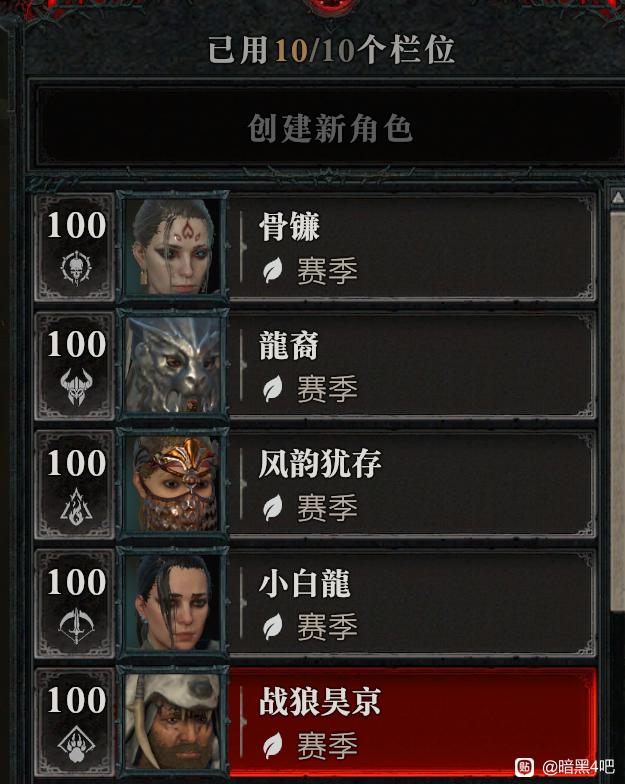The height and width of the screenshot is (784, 625).
Task: Click the 创建新角色 create character button
Action: coord(330,128)
